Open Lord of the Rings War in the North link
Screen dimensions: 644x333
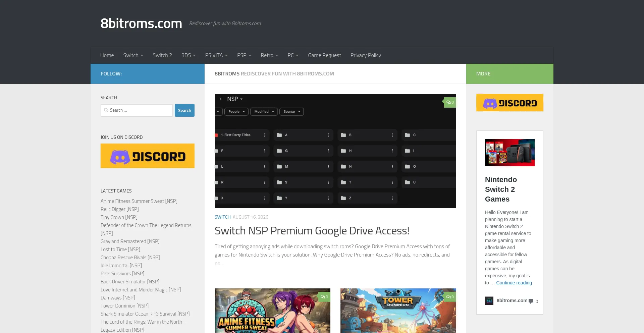[143, 326]
